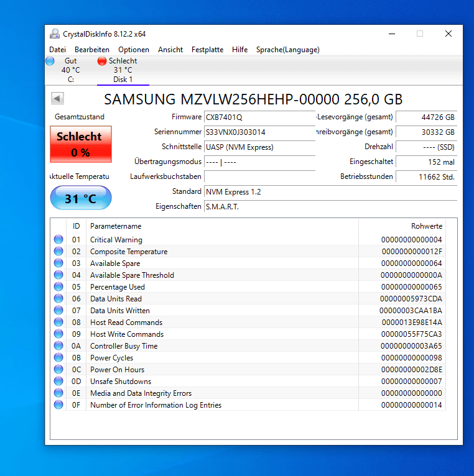Click the Standard field NVM Express 1.2

pos(330,191)
